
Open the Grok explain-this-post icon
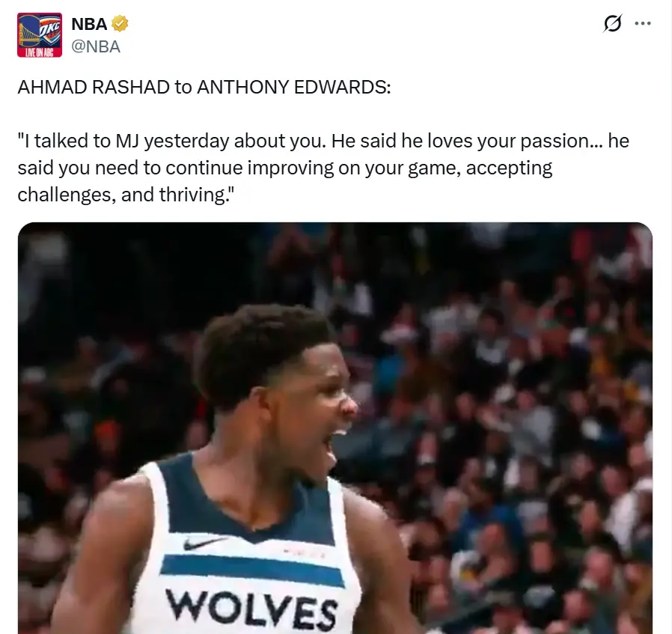(x=612, y=23)
